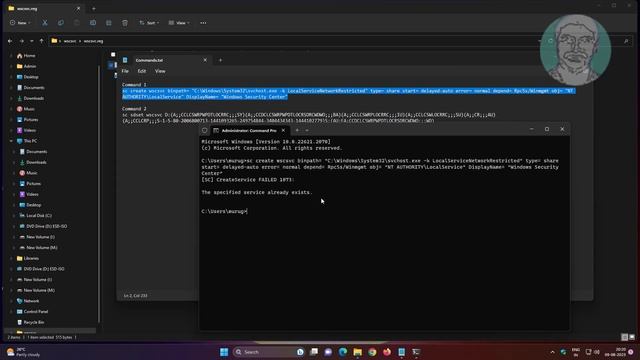640x360 pixels.
Task: Open Recycle Bin from navigation pane
Action: (33, 322)
